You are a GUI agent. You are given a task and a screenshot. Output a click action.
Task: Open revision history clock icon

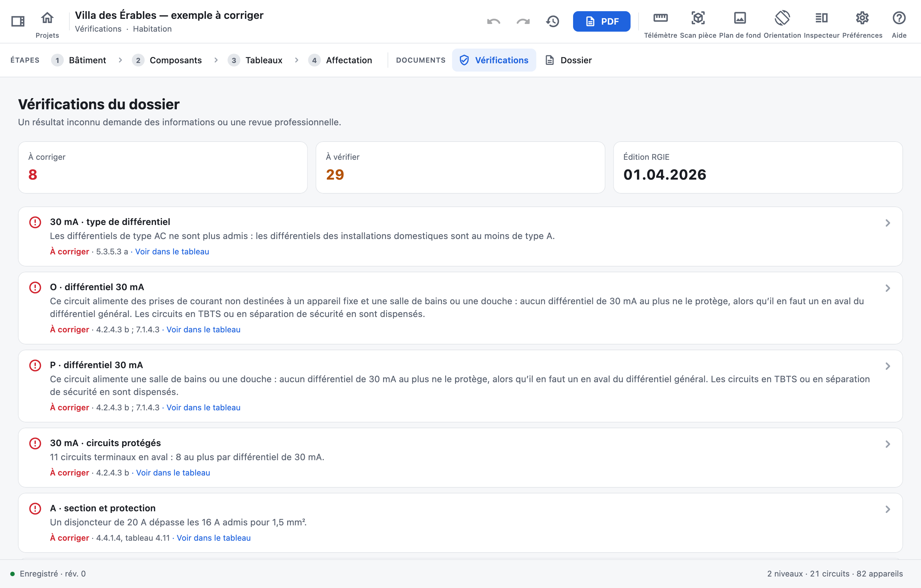click(552, 21)
